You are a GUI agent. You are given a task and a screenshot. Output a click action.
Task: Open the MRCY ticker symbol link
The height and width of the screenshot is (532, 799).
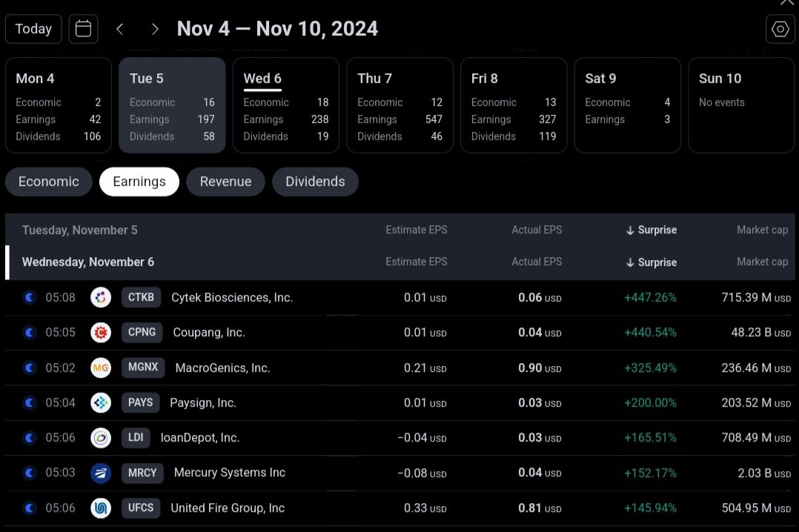click(143, 473)
